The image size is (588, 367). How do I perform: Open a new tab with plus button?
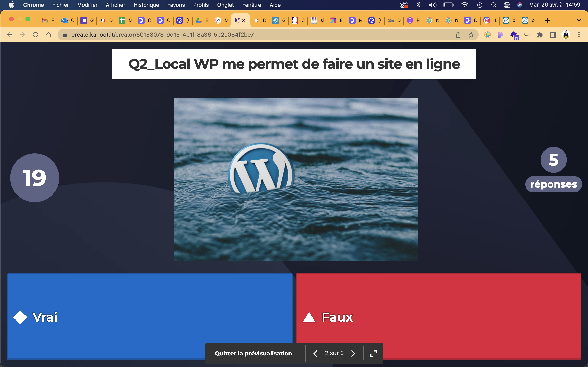coord(547,20)
